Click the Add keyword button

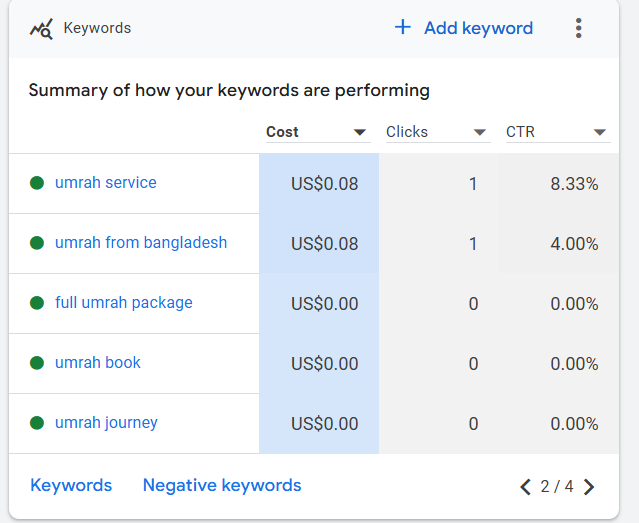[x=464, y=28]
